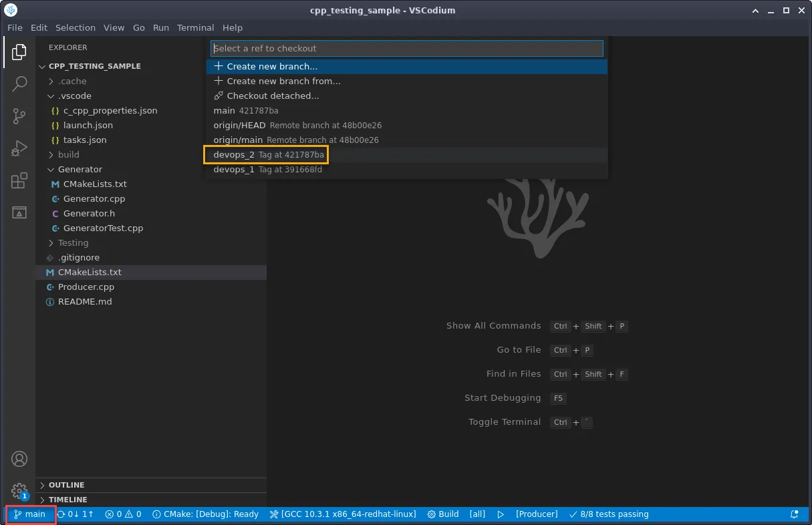Expand the OUTLINE section
The width and height of the screenshot is (812, 525).
(x=66, y=485)
